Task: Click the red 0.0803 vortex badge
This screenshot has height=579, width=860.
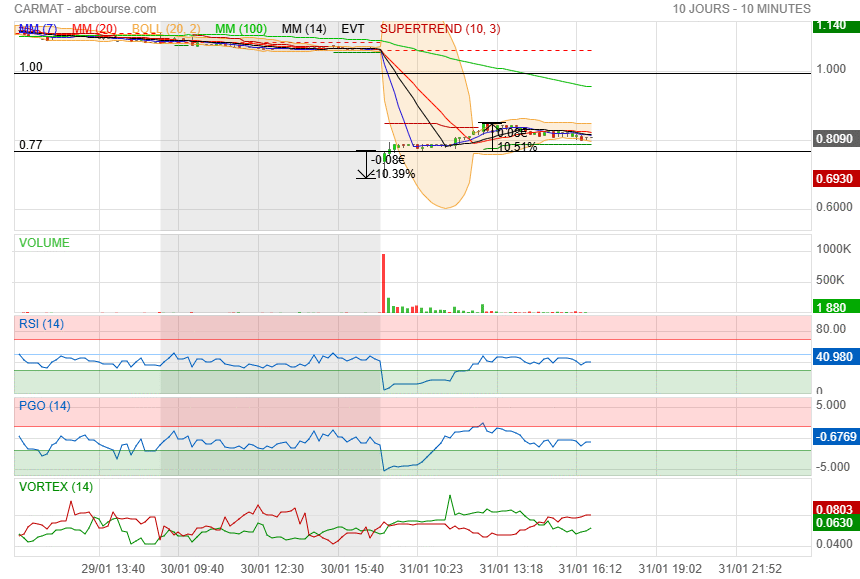Action: pyautogui.click(x=836, y=509)
